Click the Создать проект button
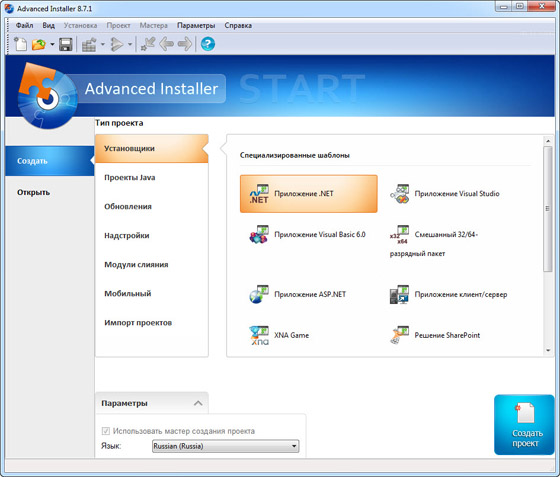Image resolution: width=560 pixels, height=477 pixels. tap(524, 425)
